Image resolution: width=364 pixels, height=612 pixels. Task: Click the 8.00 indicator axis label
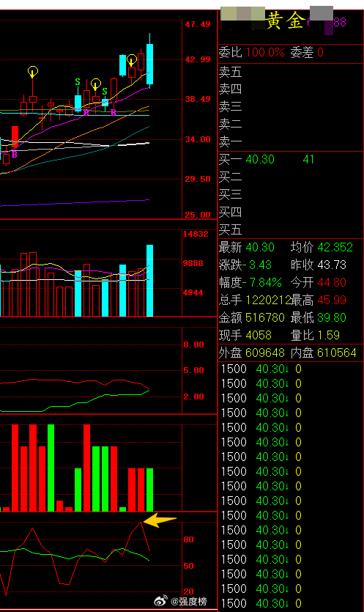click(193, 344)
